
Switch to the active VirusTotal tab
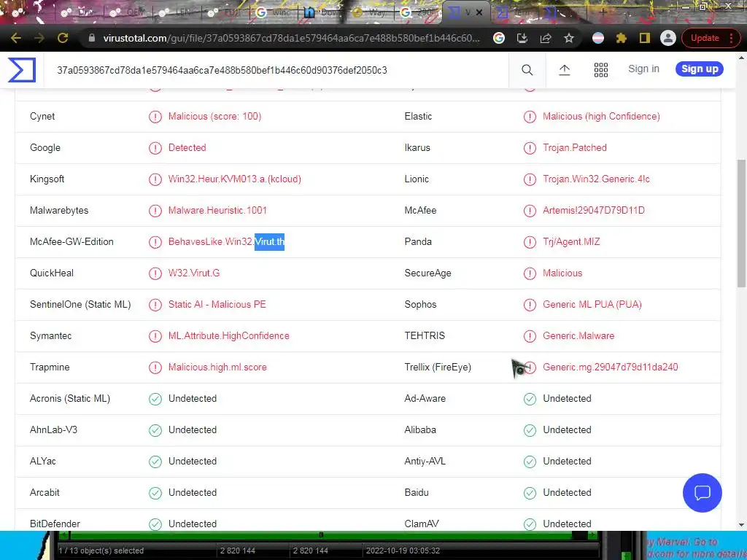465,13
